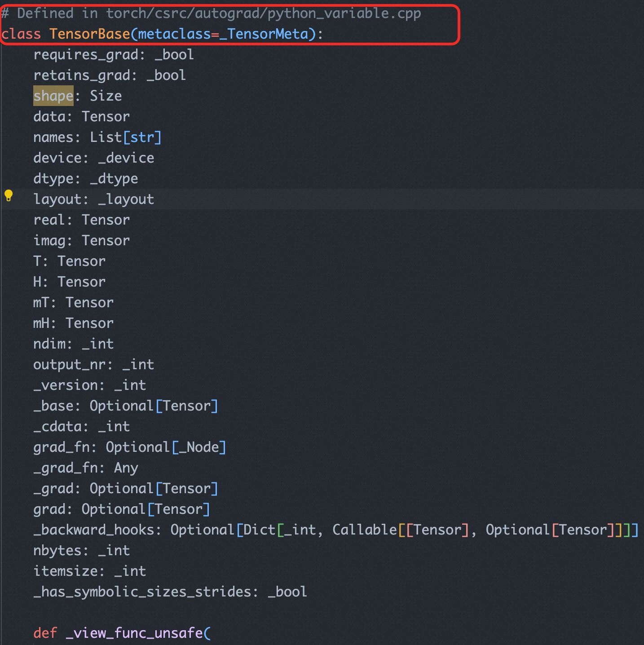Click '_dtype' type annotation

coord(114,179)
